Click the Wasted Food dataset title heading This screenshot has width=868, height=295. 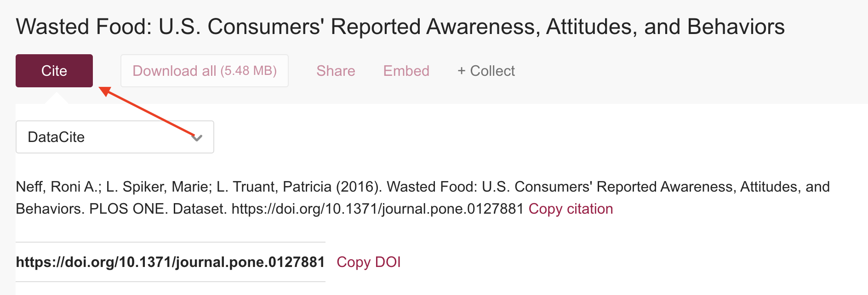(400, 27)
